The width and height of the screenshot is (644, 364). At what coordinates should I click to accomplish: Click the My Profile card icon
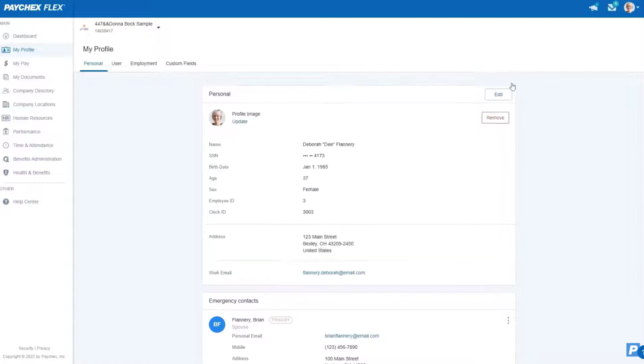pyautogui.click(x=6, y=50)
